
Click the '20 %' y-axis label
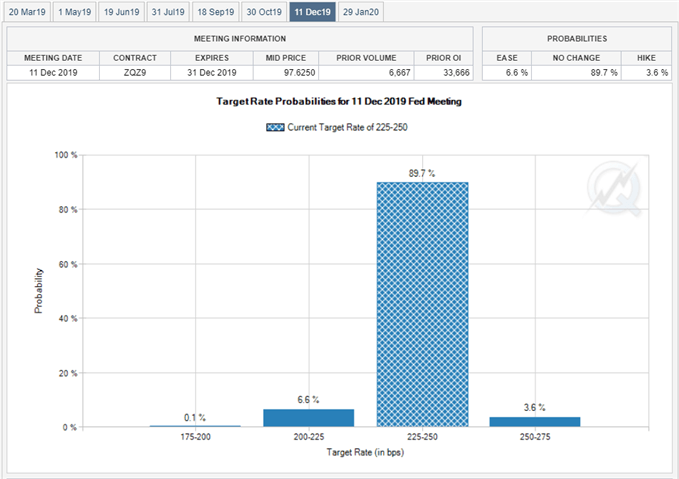(68, 373)
